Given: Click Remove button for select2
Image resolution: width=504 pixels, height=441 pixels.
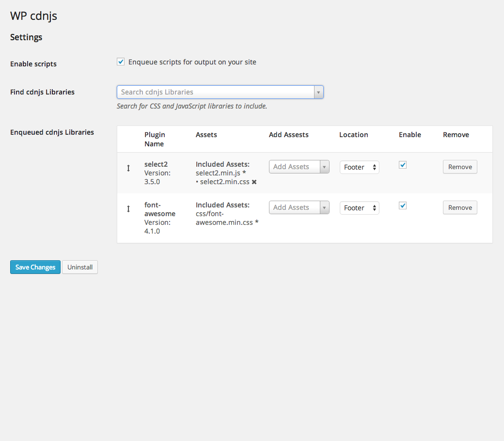Looking at the screenshot, I should [x=460, y=167].
